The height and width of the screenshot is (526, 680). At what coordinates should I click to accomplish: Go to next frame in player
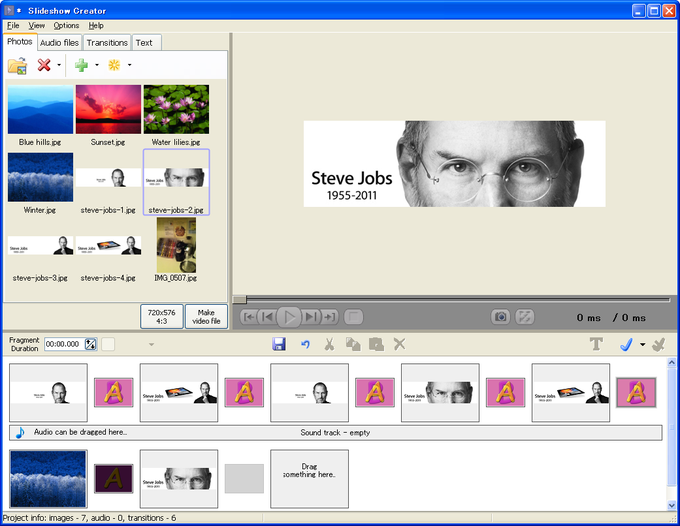(x=311, y=317)
